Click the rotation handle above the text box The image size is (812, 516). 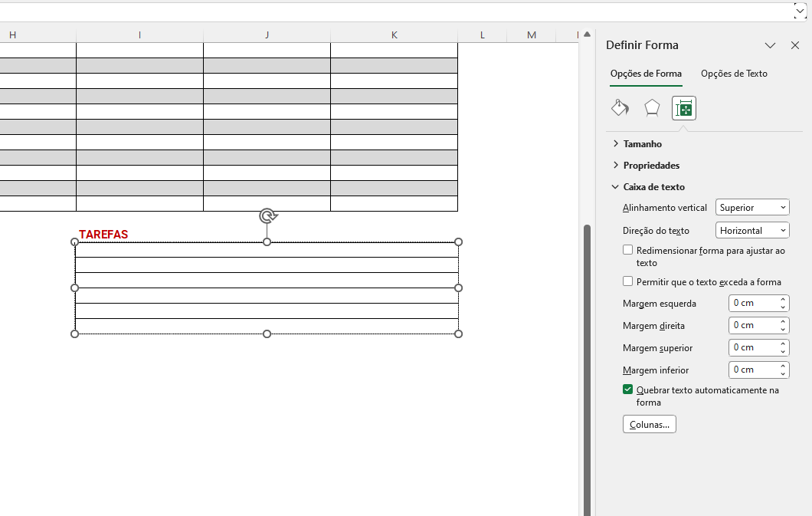[x=267, y=216]
